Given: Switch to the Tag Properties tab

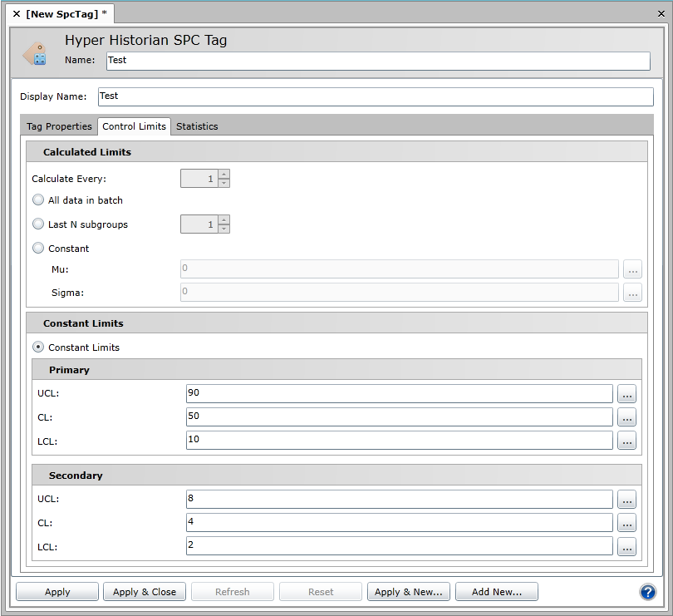Looking at the screenshot, I should click(59, 126).
